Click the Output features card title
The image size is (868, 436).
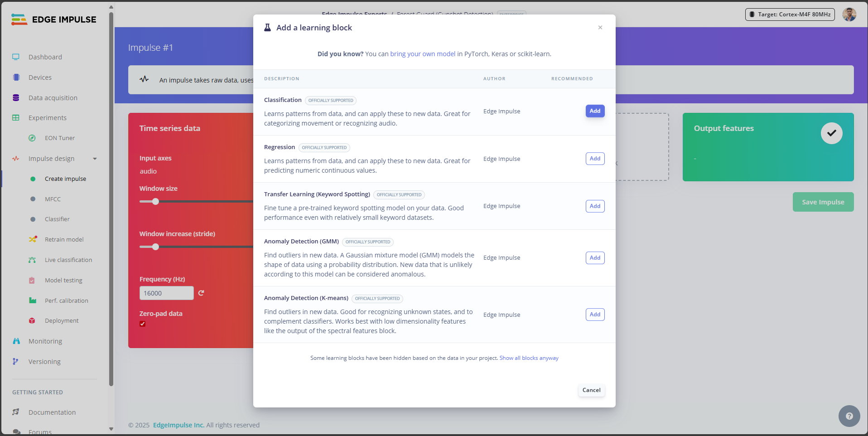click(x=723, y=128)
